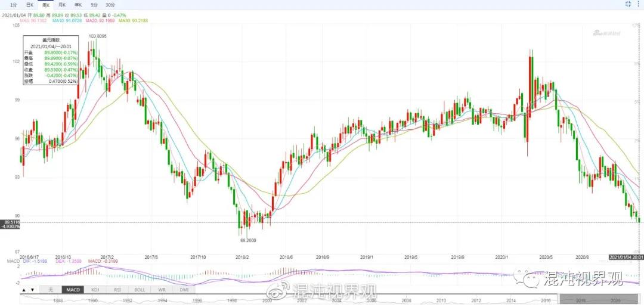The width and height of the screenshot is (644, 307).
Task: Display the BOLL indicator
Action: point(140,290)
